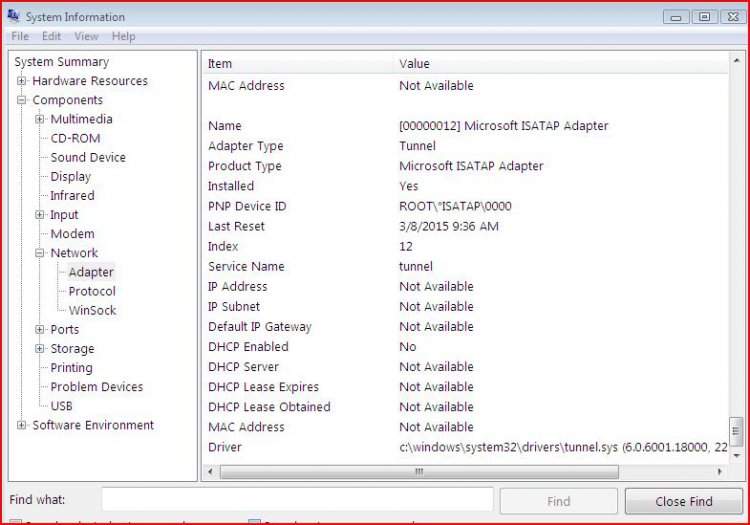Select the Modem tree item

(x=72, y=234)
